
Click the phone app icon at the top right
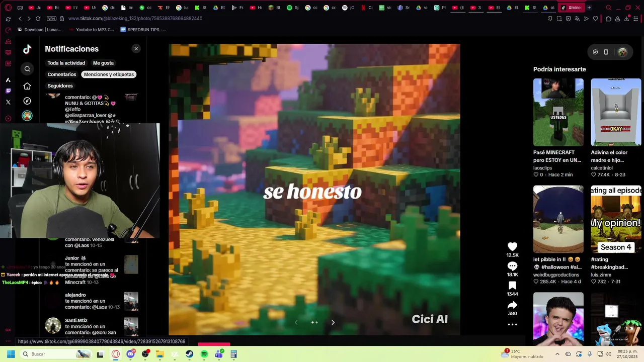tap(606, 52)
